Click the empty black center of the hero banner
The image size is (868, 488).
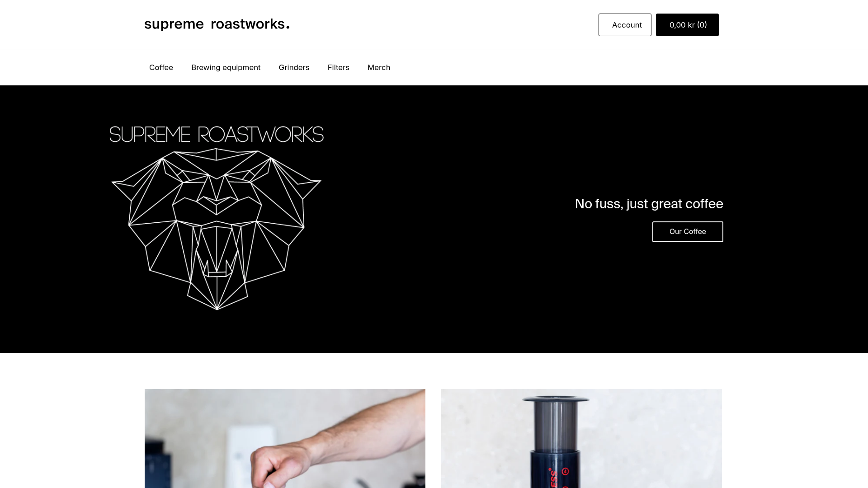coord(434,219)
